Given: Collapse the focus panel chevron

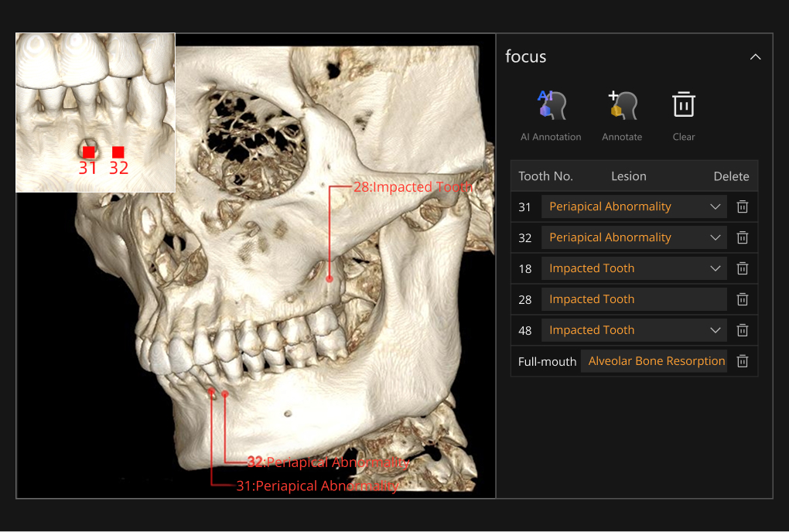Looking at the screenshot, I should [x=755, y=56].
